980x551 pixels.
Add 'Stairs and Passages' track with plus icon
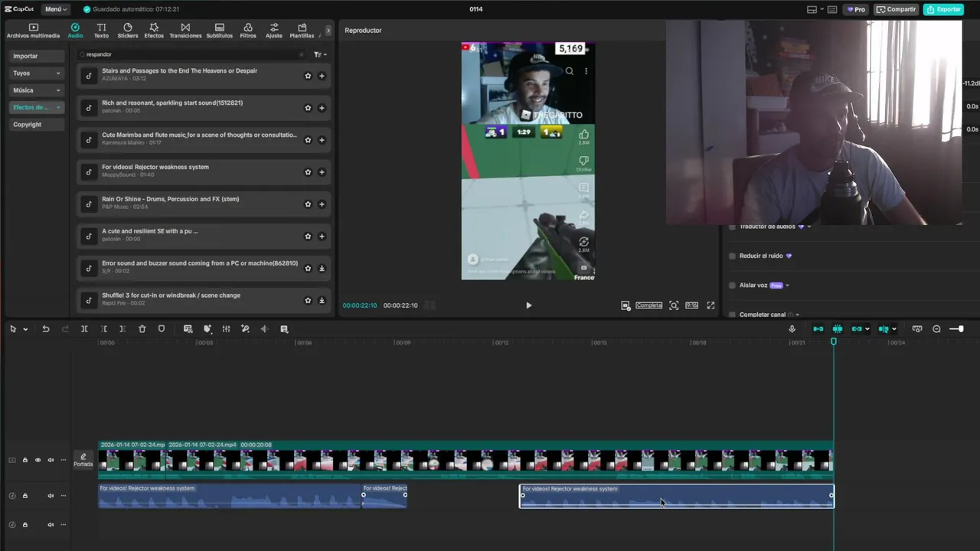(322, 76)
